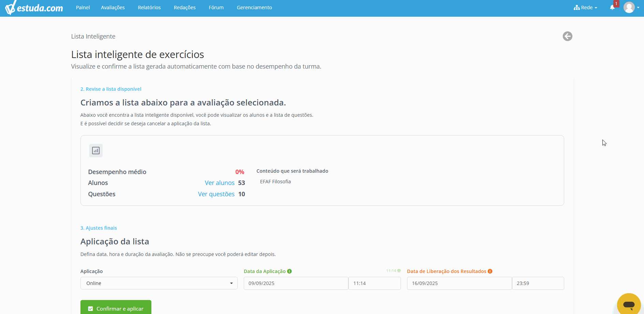644x314 pixels.
Task: Click the performance chart icon
Action: pos(96,151)
